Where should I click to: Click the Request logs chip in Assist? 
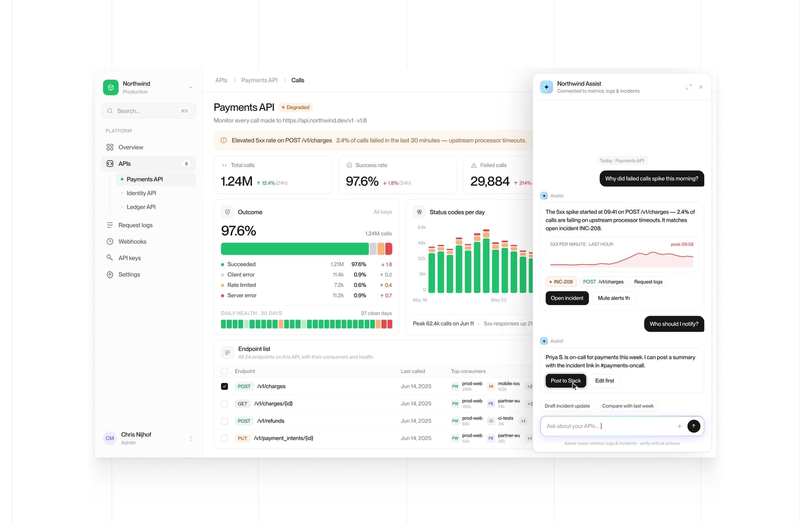648,282
